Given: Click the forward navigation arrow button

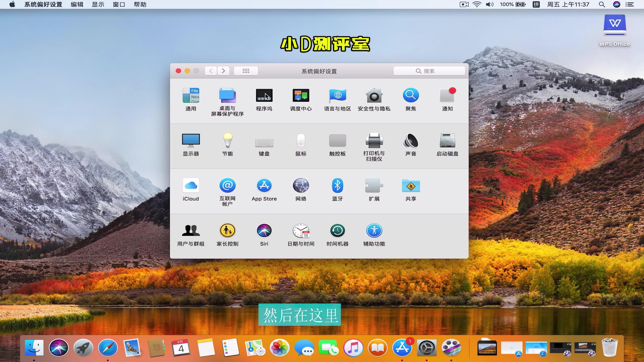Looking at the screenshot, I should tap(223, 71).
